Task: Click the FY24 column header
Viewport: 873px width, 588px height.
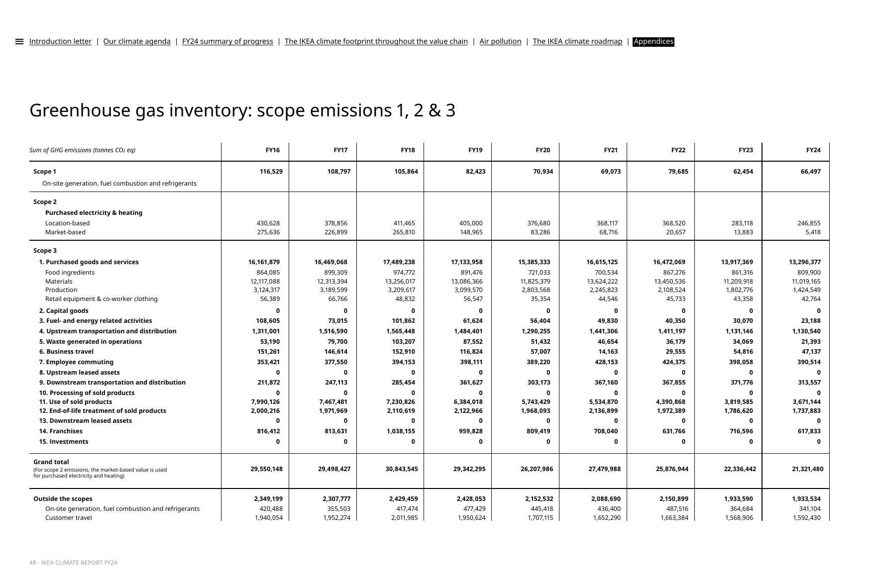Action: click(813, 150)
